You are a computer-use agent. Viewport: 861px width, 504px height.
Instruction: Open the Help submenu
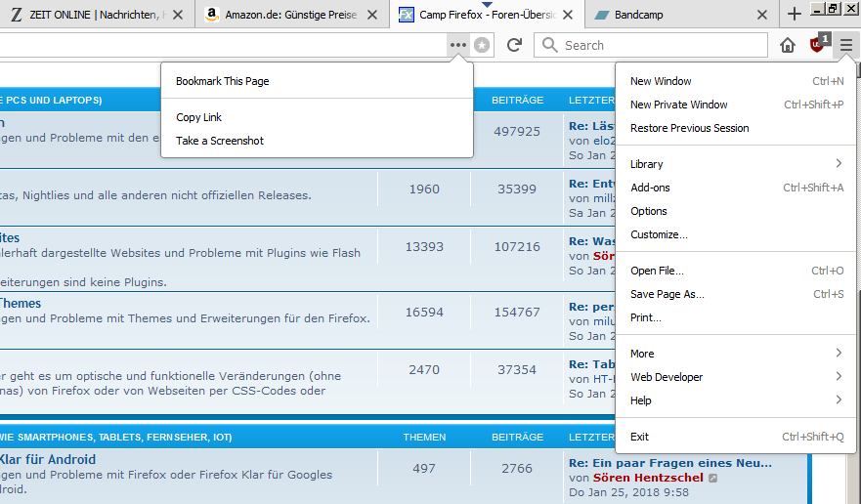coord(735,400)
